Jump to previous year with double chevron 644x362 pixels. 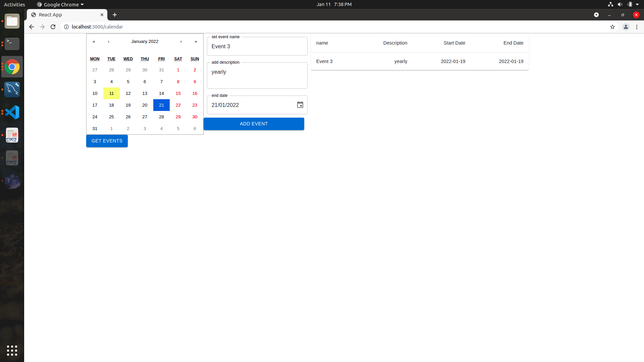(x=94, y=41)
